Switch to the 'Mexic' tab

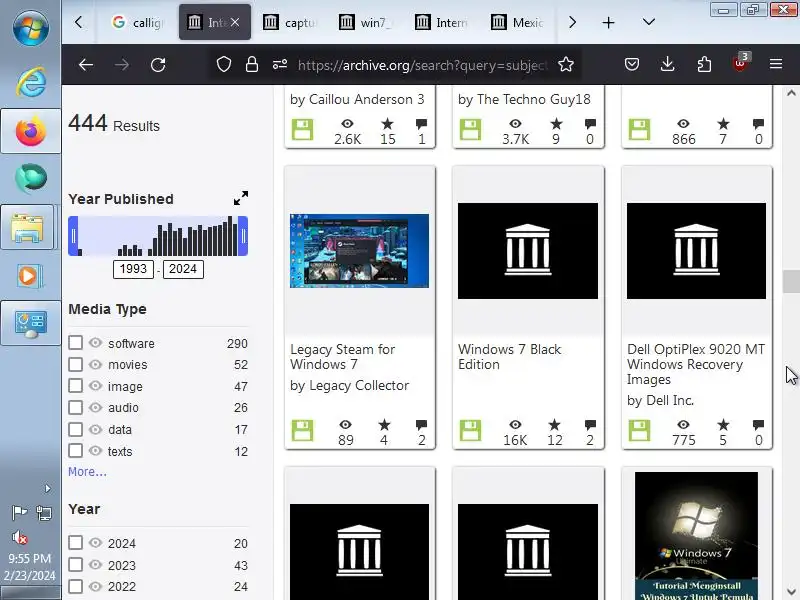(517, 22)
